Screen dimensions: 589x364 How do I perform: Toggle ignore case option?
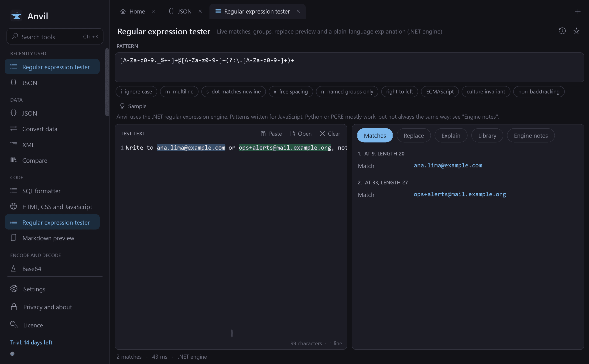tap(136, 92)
